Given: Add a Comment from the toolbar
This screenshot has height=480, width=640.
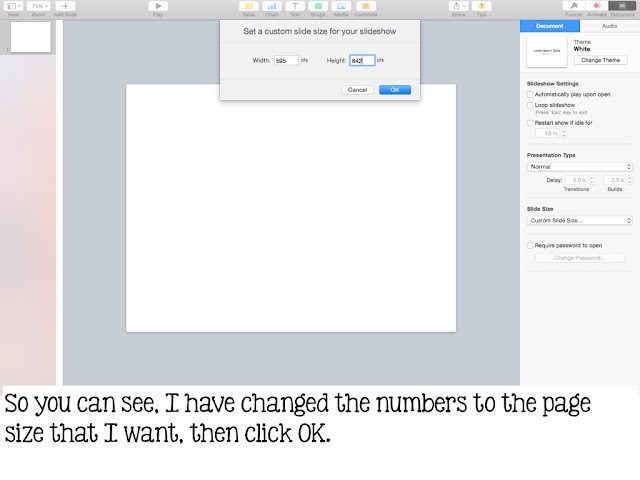Looking at the screenshot, I should pyautogui.click(x=366, y=6).
